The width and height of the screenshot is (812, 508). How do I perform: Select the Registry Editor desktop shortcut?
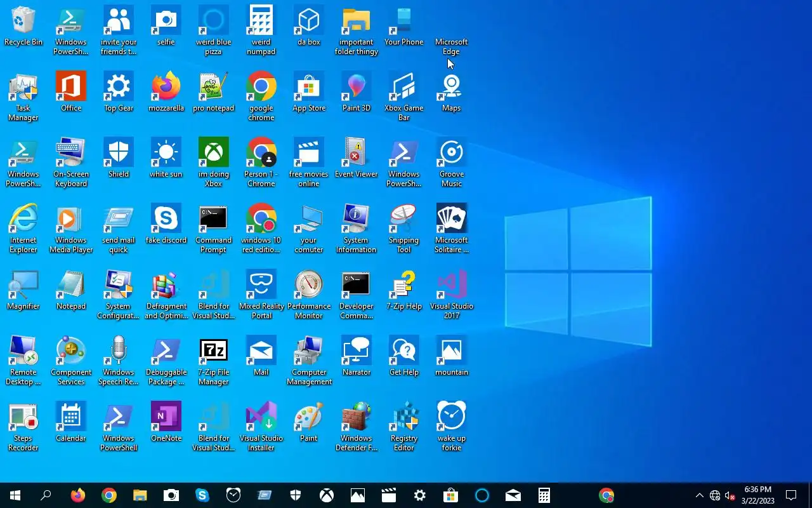[x=404, y=426]
